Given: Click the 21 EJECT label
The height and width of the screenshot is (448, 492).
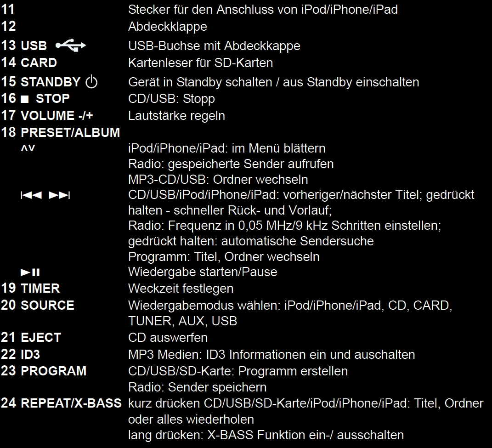Looking at the screenshot, I should point(31,337).
